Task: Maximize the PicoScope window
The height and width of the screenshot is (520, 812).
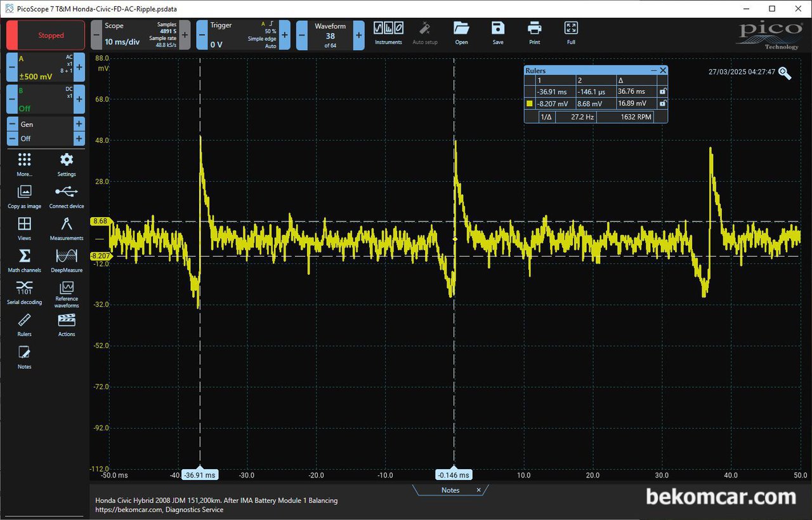Action: click(x=772, y=8)
